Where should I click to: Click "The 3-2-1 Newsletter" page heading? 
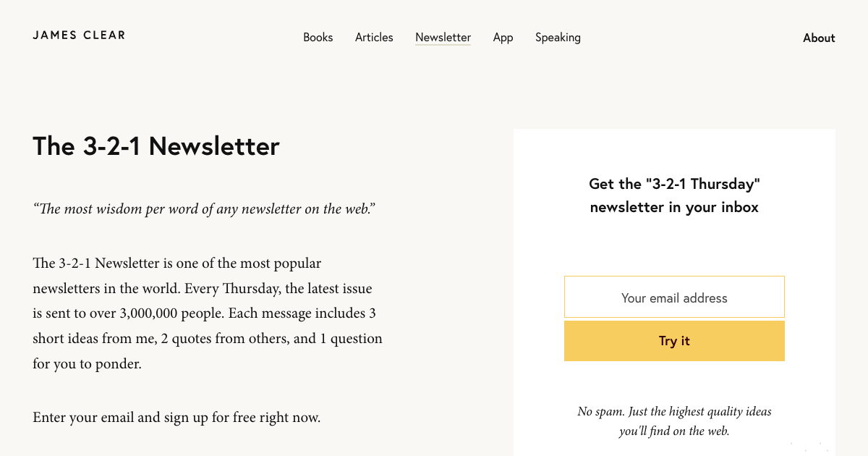click(x=156, y=146)
